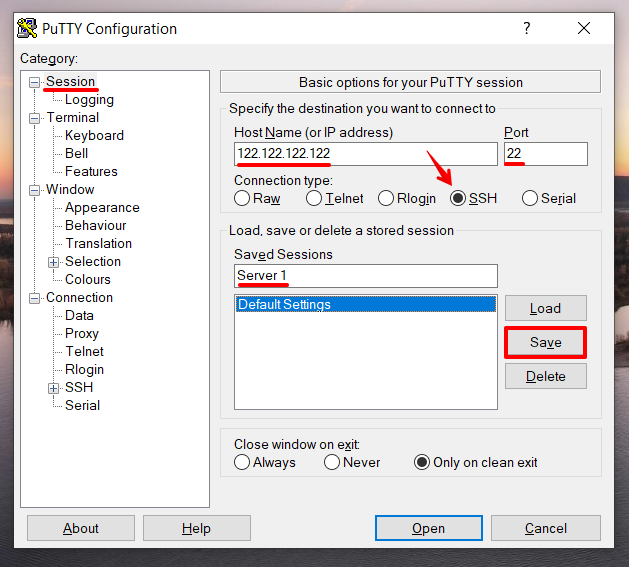Focus the Port input field
629x567 pixels.
[546, 154]
